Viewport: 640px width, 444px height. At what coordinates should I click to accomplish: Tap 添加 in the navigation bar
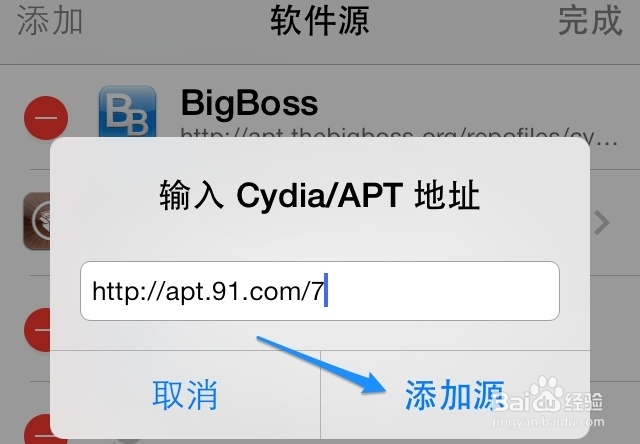tap(50, 20)
